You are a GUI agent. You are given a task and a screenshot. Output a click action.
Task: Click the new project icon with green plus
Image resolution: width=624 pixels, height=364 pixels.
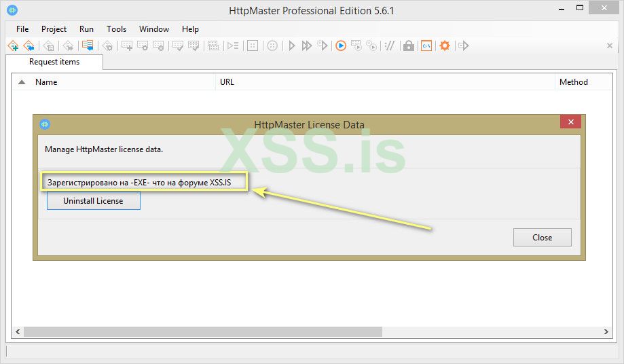13,45
